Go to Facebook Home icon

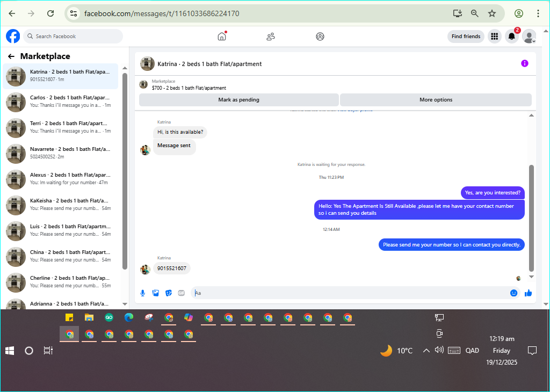pos(222,36)
